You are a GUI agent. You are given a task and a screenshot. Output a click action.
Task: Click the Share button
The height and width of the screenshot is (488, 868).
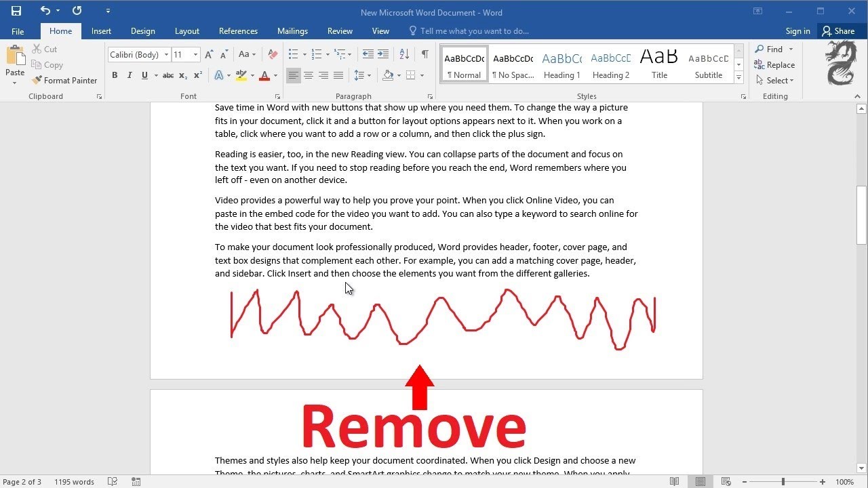coord(838,31)
